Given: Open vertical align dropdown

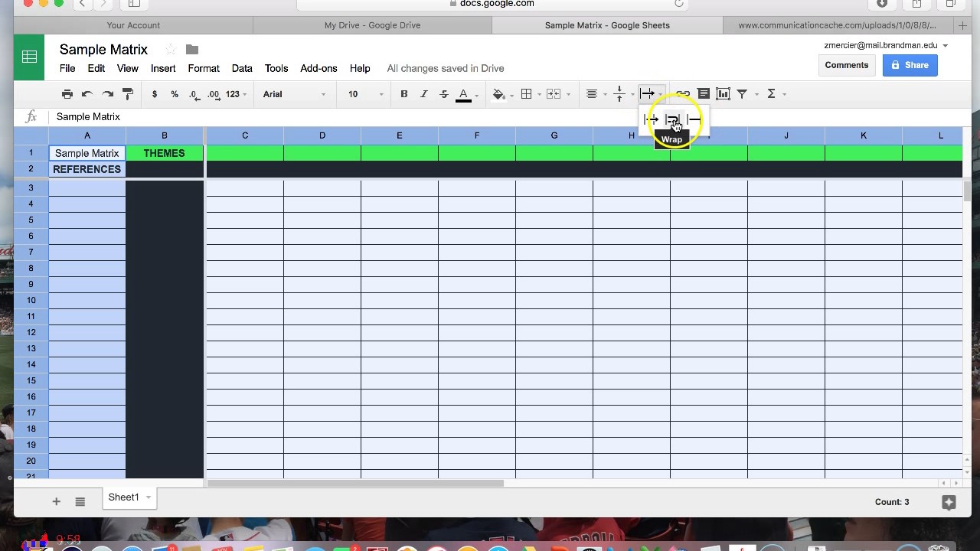Looking at the screenshot, I should point(619,94).
